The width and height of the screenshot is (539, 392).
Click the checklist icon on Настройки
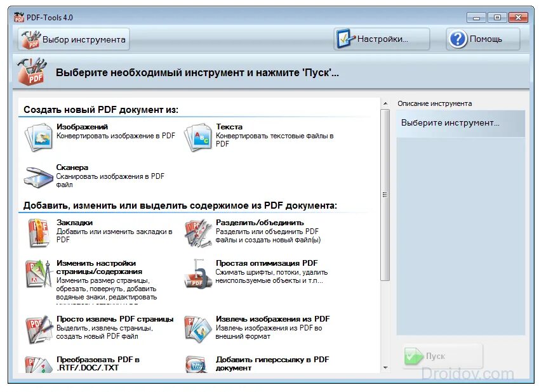346,39
